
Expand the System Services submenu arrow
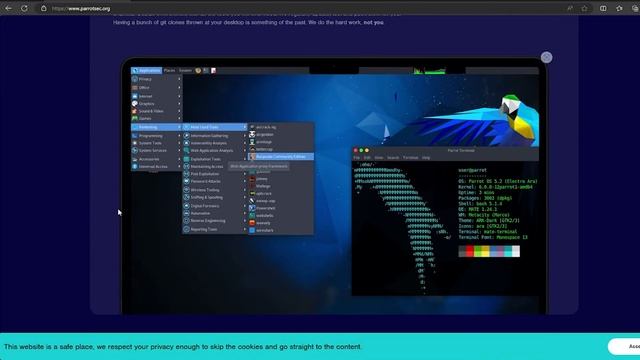179,151
